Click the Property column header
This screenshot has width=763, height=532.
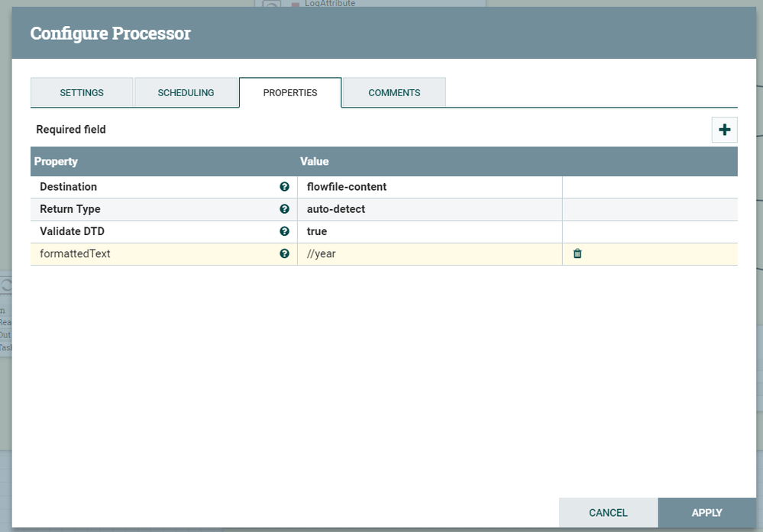[x=56, y=162]
